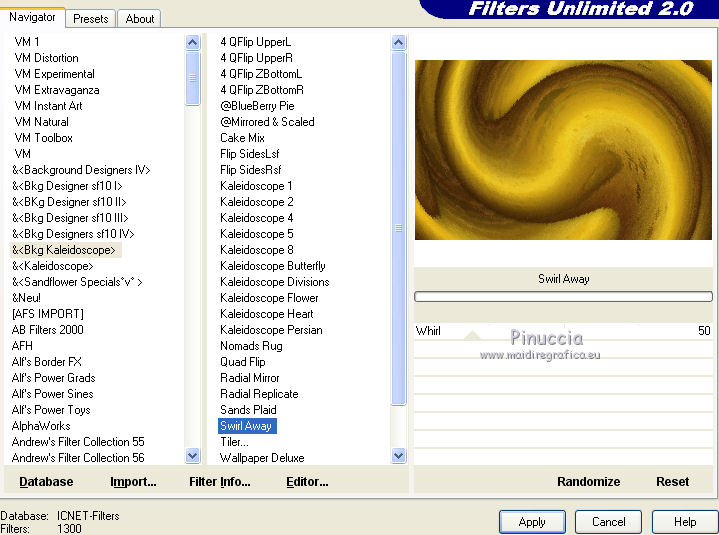
Task: Choose Quad Flip filter
Action: click(243, 362)
